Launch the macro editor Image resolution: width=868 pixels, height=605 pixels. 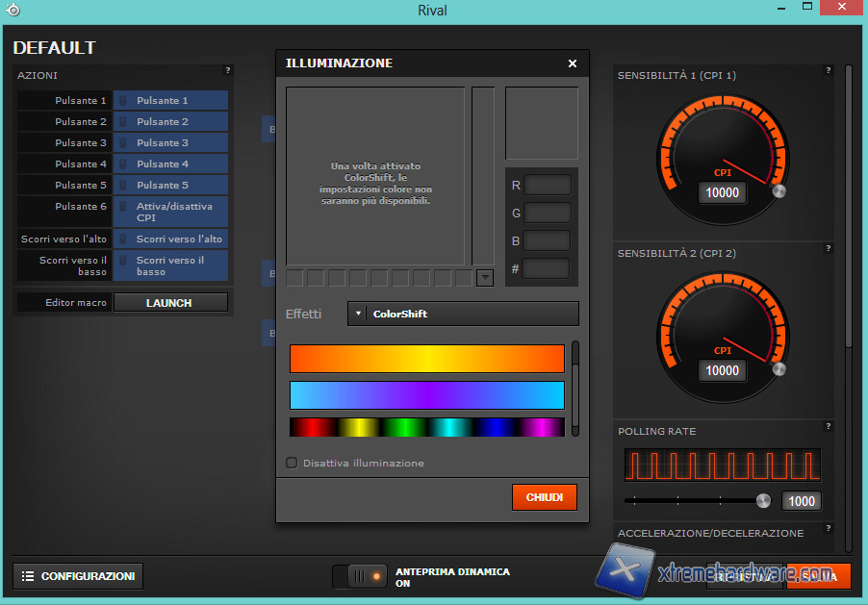tap(170, 303)
